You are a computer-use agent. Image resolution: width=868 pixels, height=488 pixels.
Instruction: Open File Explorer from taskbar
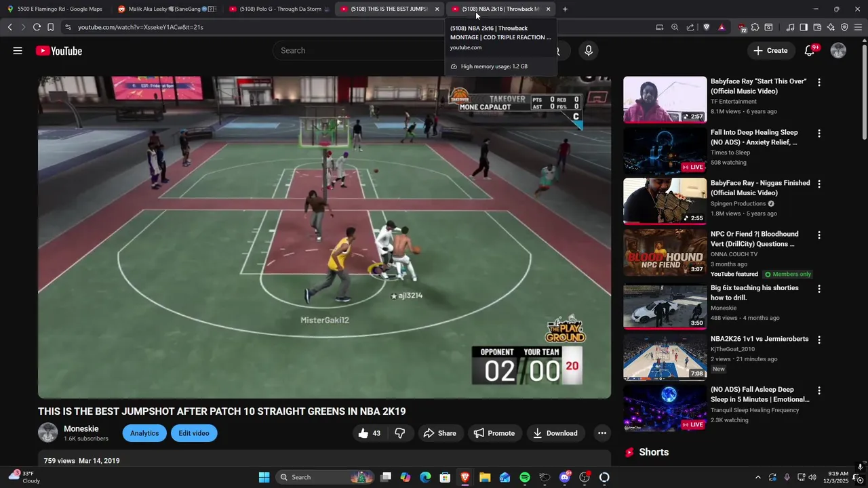pos(485,477)
